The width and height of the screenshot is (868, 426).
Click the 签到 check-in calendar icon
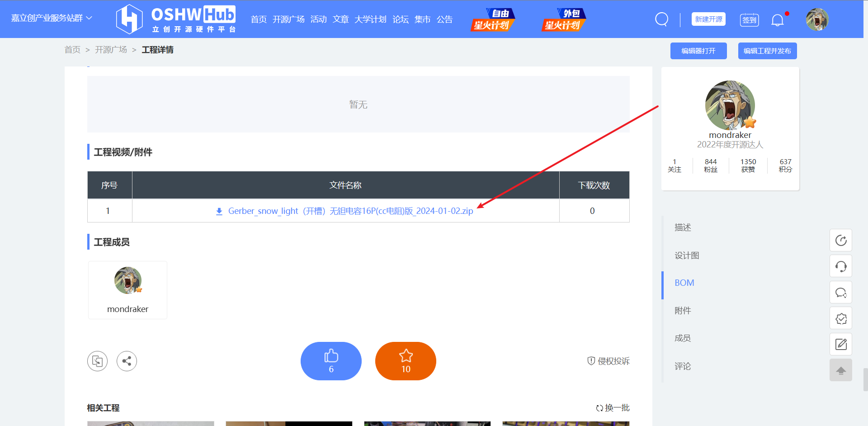click(x=749, y=19)
